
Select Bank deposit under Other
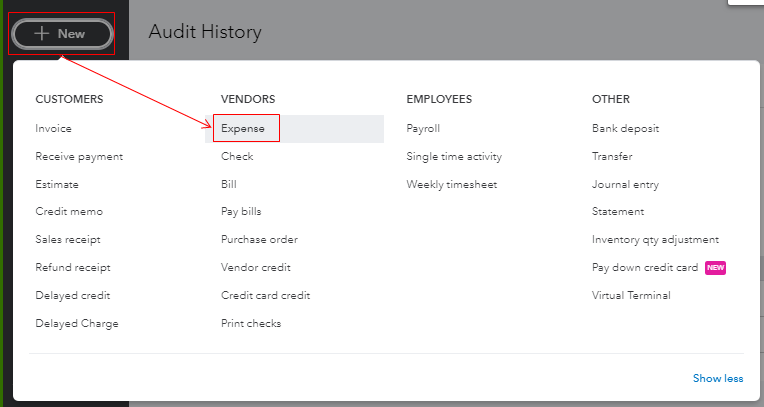click(x=625, y=129)
